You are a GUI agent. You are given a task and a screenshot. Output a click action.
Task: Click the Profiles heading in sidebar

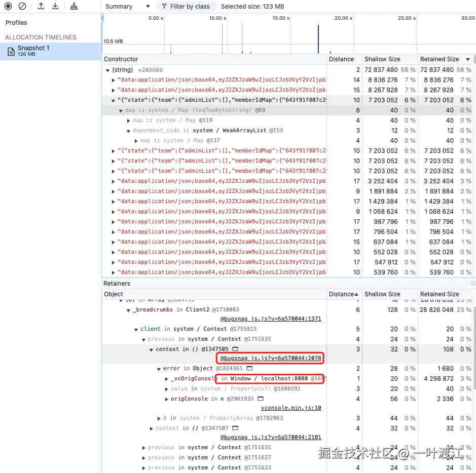(16, 23)
